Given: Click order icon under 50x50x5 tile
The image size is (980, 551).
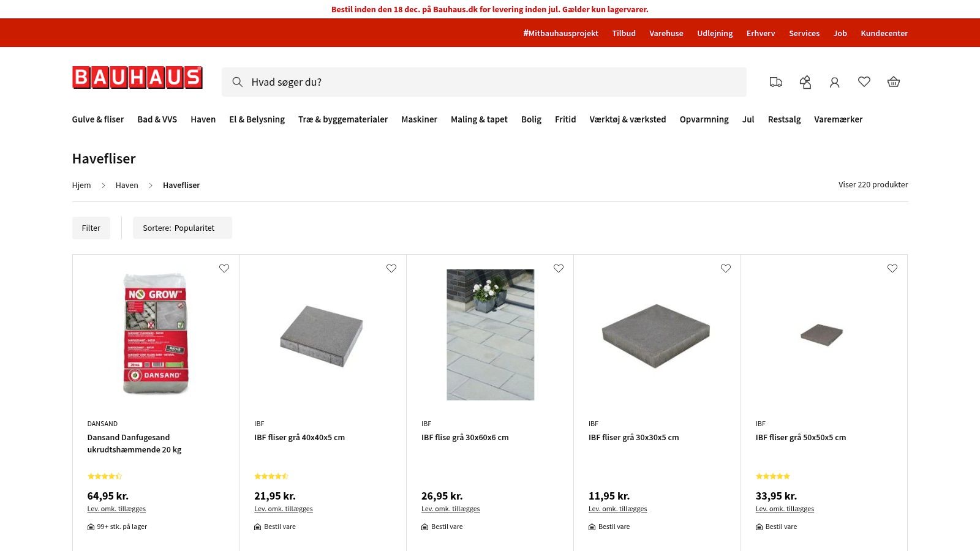Looking at the screenshot, I should pyautogui.click(x=759, y=527).
